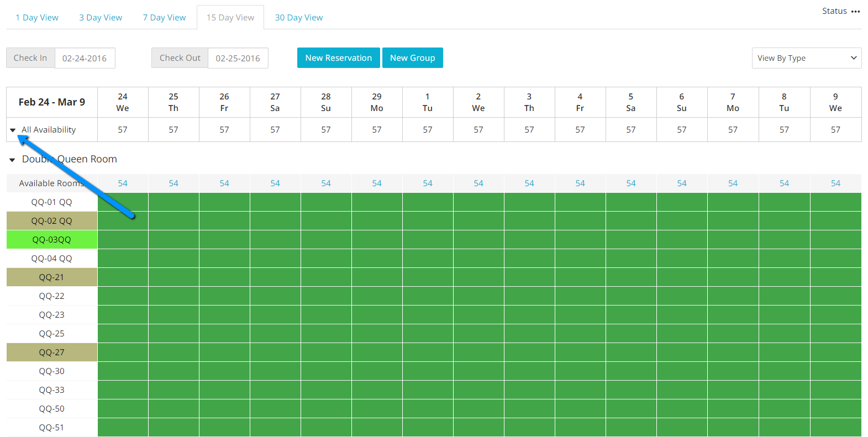The height and width of the screenshot is (437, 868).
Task: Select room row QQ-23
Action: (x=52, y=315)
